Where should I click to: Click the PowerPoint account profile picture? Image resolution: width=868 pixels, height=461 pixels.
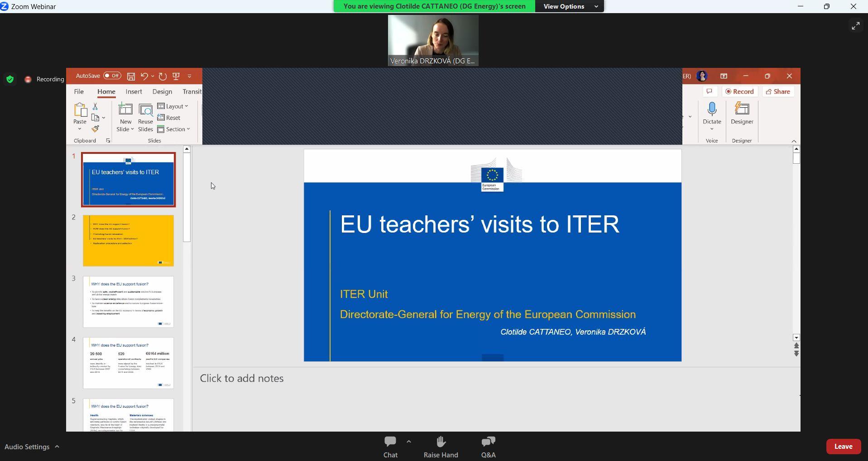[x=702, y=76]
